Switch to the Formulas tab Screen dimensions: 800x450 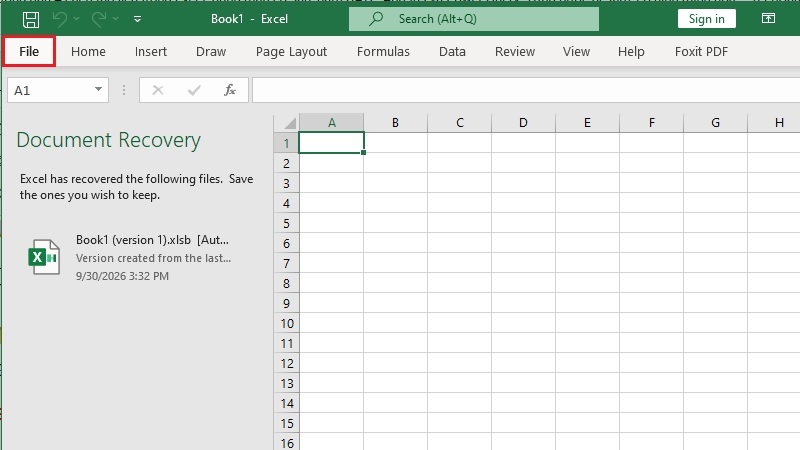click(x=383, y=52)
